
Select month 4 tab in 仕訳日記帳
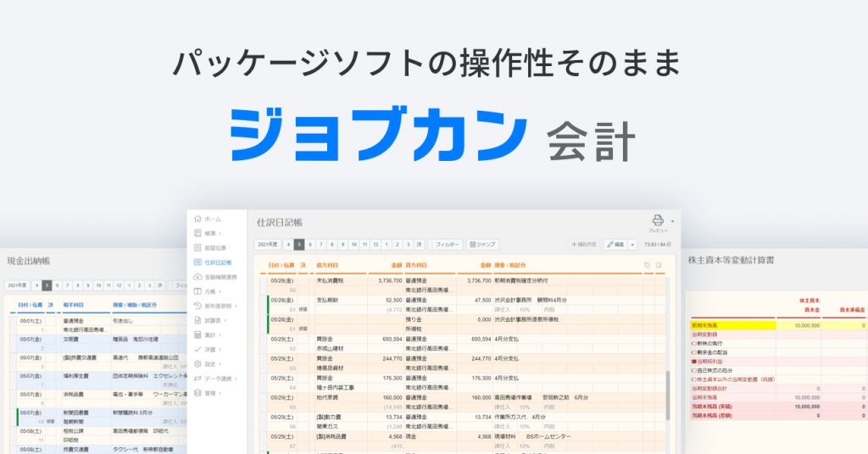pyautogui.click(x=288, y=245)
